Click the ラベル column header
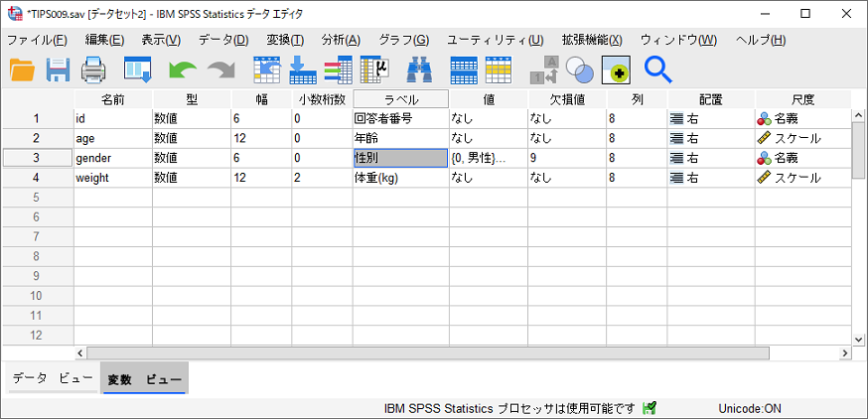868x419 pixels. pyautogui.click(x=401, y=99)
